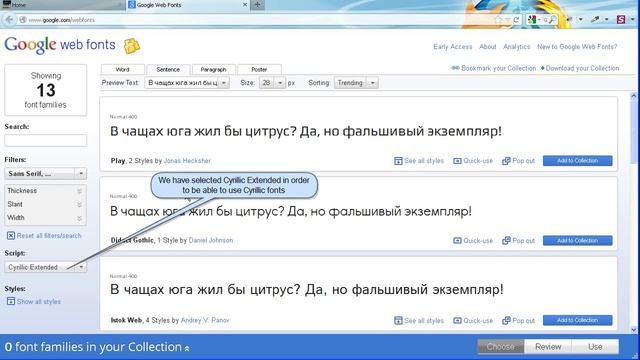Click the Google web fonts logo
Image resolution: width=640 pixels, height=360 pixels.
pos(60,44)
